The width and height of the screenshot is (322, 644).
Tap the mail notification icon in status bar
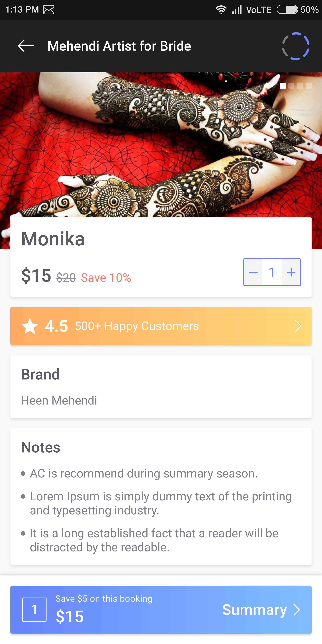click(49, 10)
